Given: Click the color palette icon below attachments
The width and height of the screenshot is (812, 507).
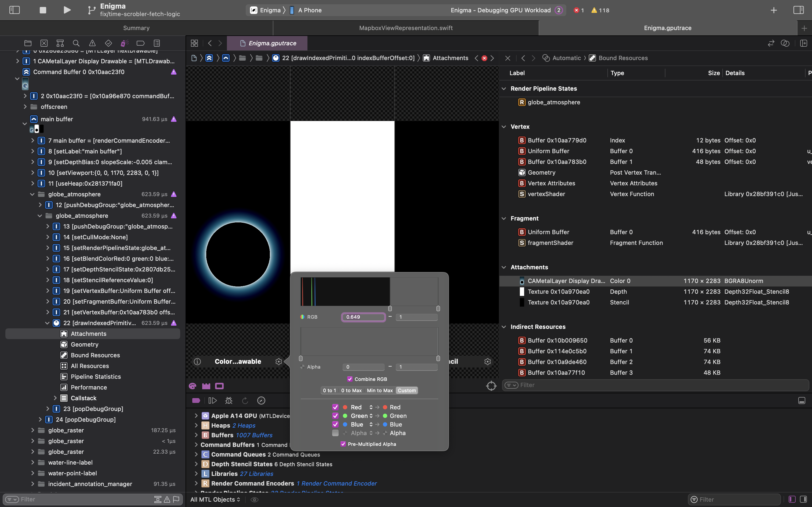Looking at the screenshot, I should pyautogui.click(x=193, y=386).
